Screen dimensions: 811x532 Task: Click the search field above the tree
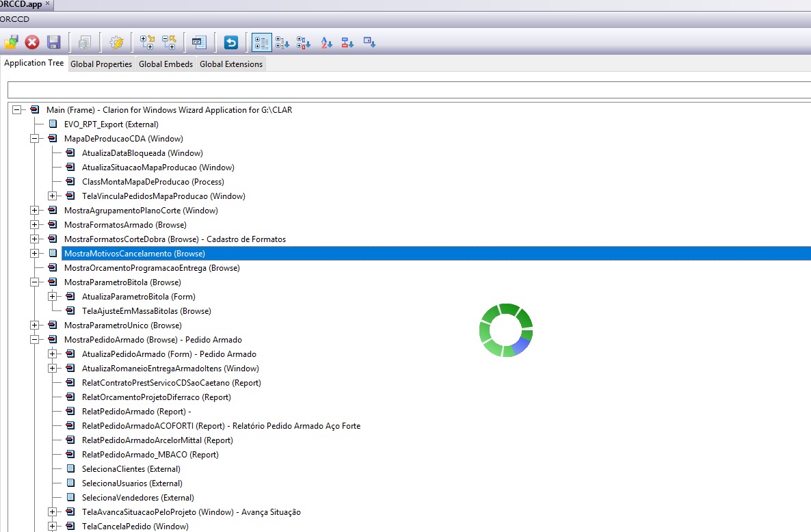[x=409, y=90]
